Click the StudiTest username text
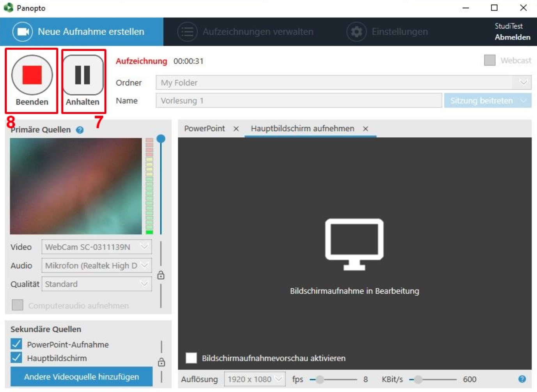Viewport: 537px width, 392px height. (509, 26)
